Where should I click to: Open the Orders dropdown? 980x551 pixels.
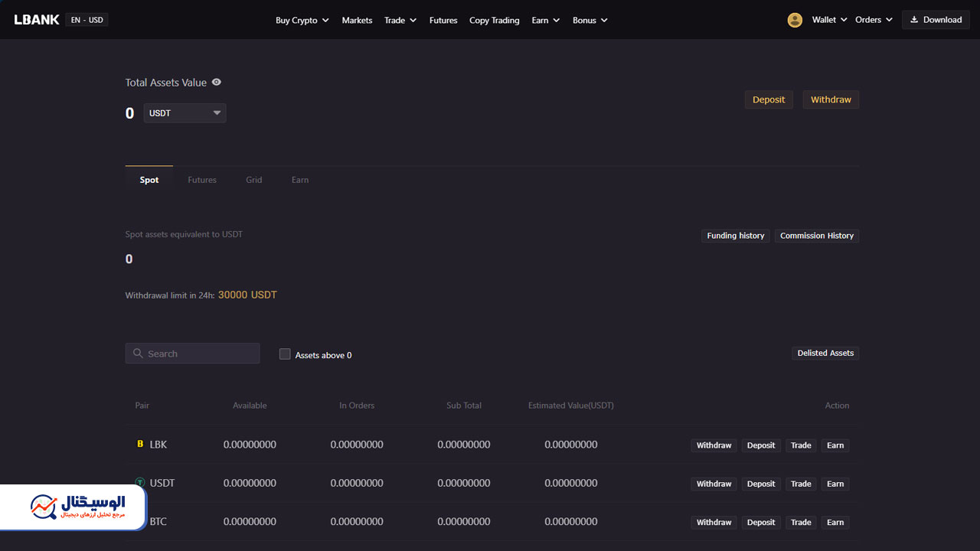tap(874, 20)
